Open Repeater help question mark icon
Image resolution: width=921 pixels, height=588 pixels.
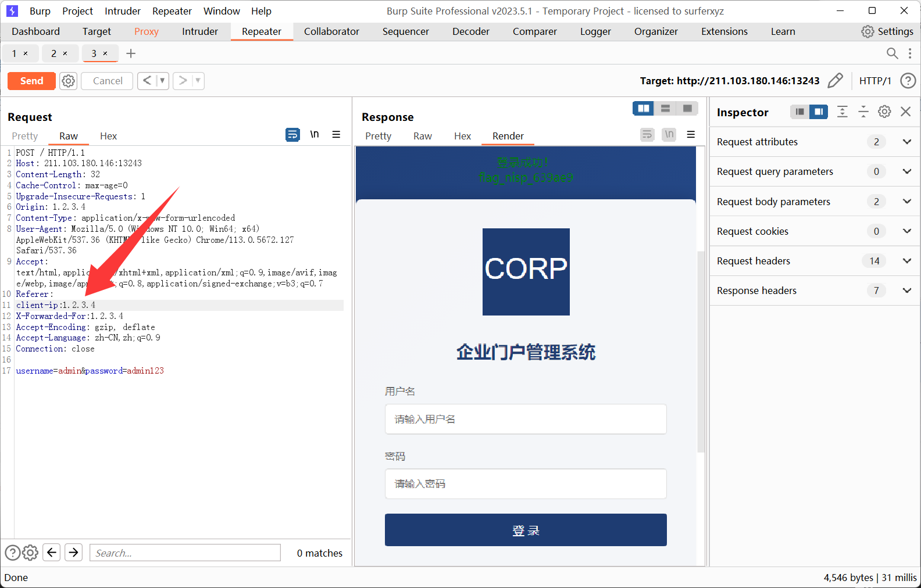908,81
